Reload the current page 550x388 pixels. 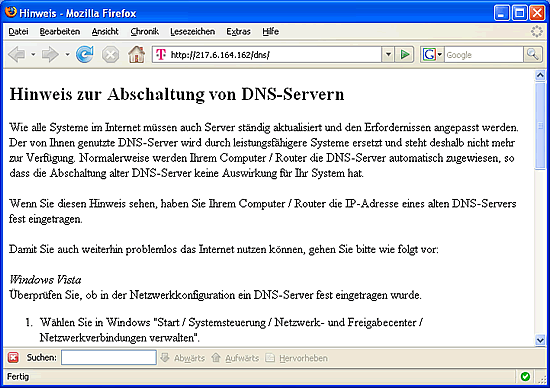pyautogui.click(x=85, y=54)
